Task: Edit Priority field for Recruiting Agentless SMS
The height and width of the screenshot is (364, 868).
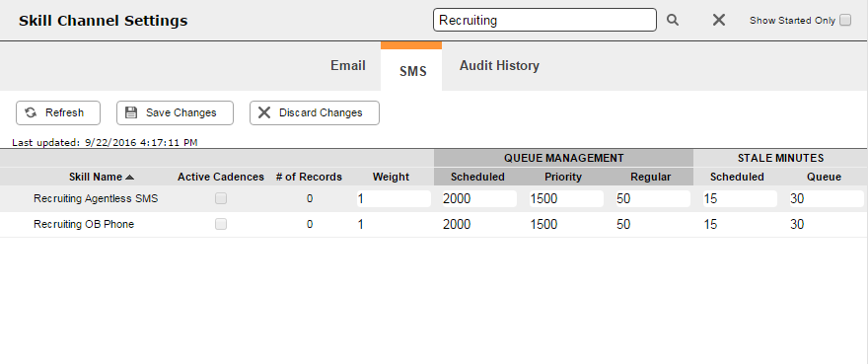Action: [x=566, y=199]
